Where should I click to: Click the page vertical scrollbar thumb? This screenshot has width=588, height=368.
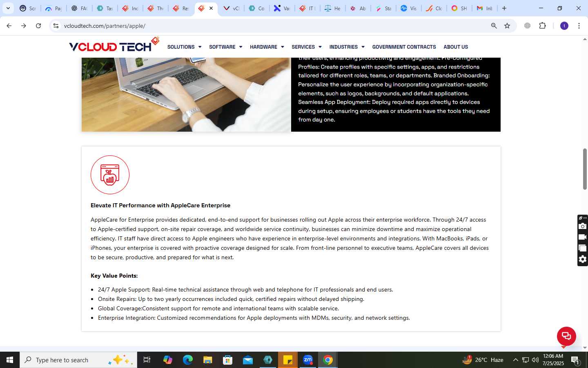click(x=585, y=169)
